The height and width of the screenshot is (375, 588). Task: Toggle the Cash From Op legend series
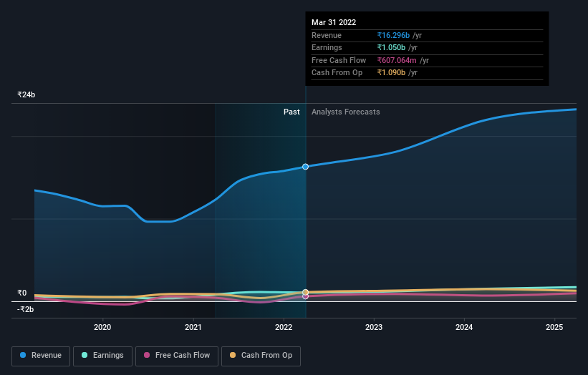(261, 356)
